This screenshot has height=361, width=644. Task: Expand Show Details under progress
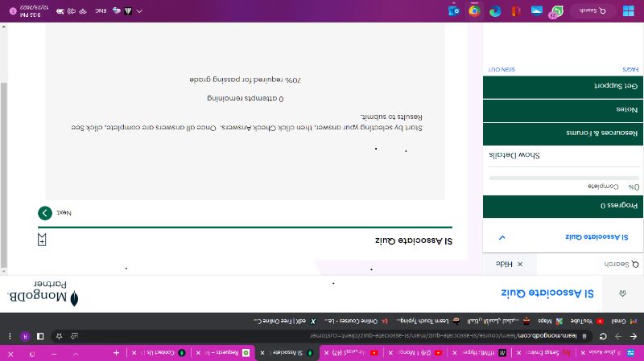[x=514, y=154]
